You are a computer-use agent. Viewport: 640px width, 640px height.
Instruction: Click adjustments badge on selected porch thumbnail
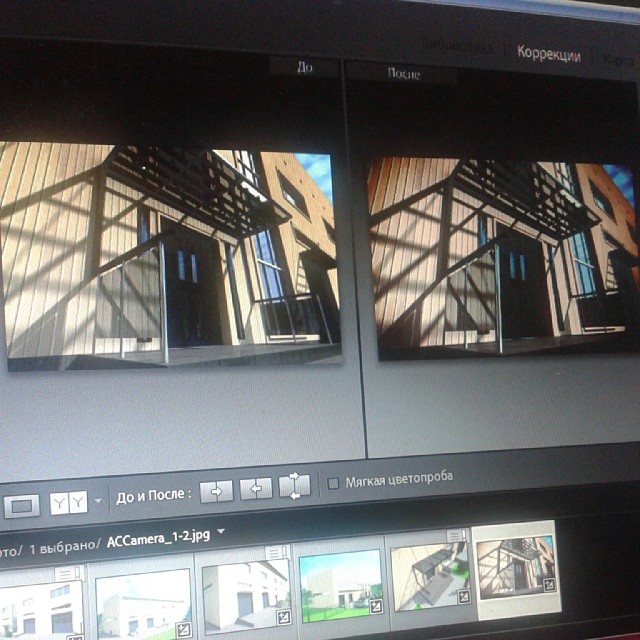549,585
